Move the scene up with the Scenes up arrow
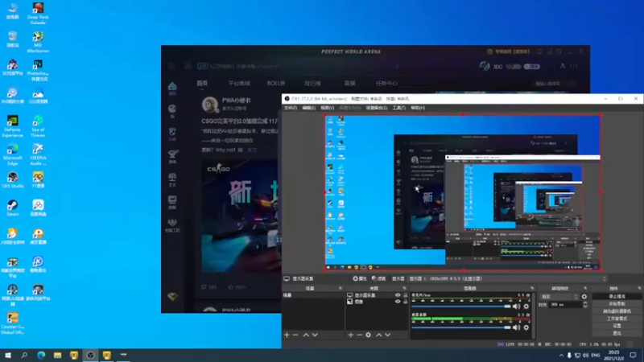The width and height of the screenshot is (644, 362). (x=306, y=335)
